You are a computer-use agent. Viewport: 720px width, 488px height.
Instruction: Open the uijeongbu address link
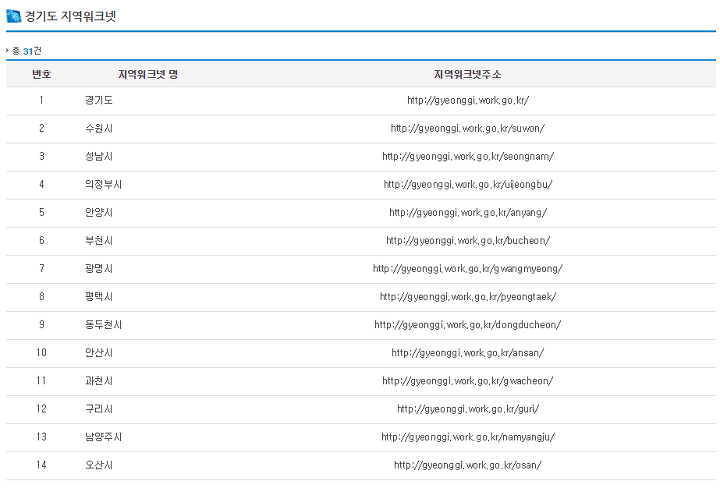pos(468,184)
